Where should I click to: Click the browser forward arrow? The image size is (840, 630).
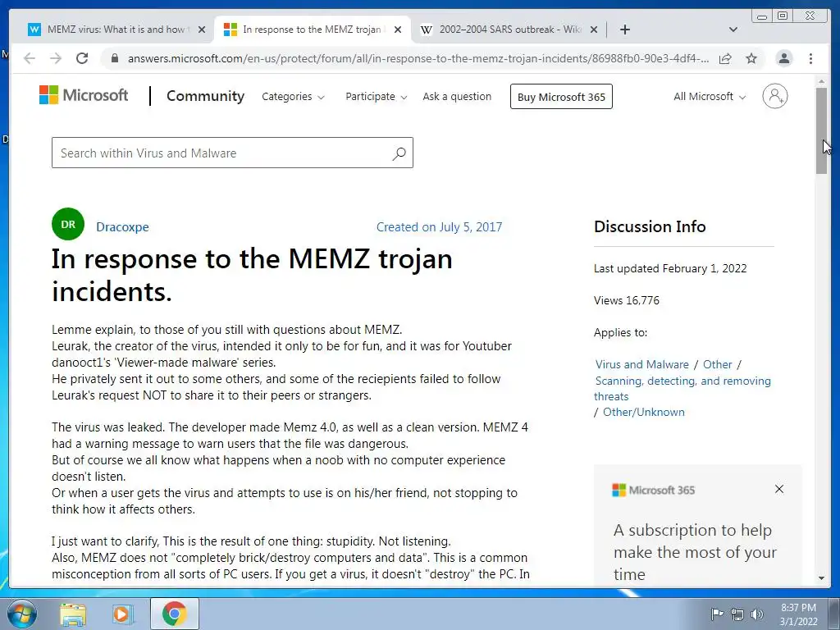(x=56, y=58)
